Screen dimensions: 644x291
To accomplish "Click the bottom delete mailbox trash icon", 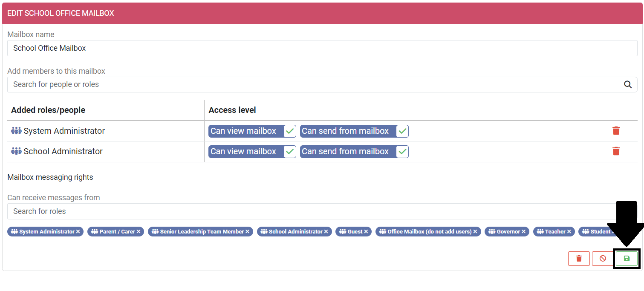I will point(579,259).
